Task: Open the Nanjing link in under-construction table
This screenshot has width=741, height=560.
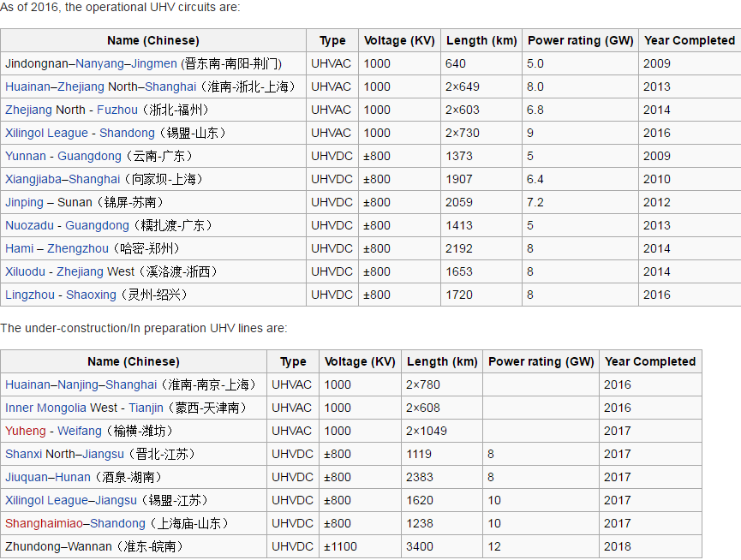Action: point(77,384)
